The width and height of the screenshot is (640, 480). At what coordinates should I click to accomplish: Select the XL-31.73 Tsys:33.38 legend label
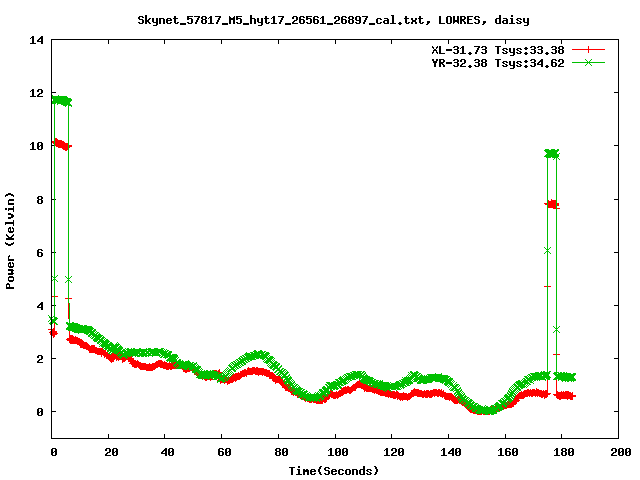pyautogui.click(x=498, y=50)
